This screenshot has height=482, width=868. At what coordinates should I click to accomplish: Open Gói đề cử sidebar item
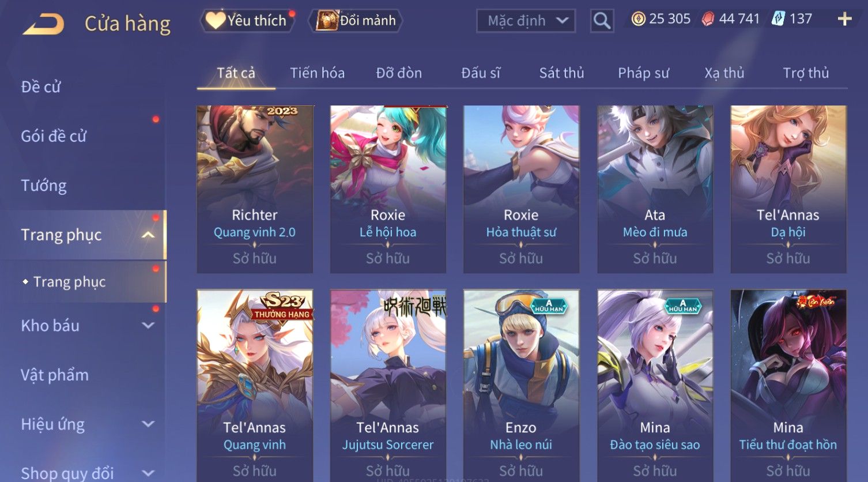(x=54, y=136)
